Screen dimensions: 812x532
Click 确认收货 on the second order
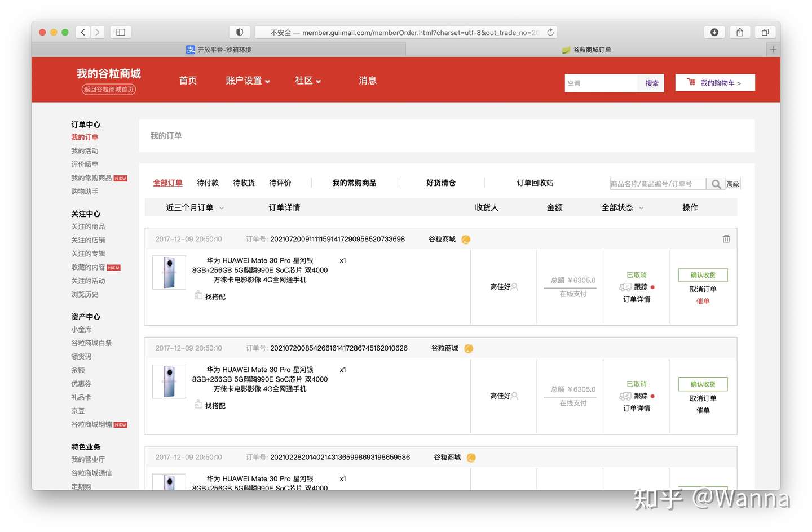coord(703,384)
